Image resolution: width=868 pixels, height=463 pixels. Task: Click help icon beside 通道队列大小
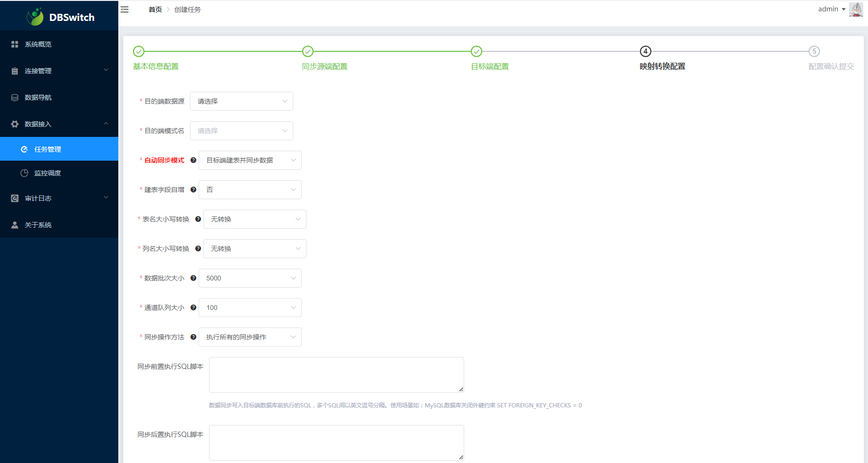tap(193, 308)
